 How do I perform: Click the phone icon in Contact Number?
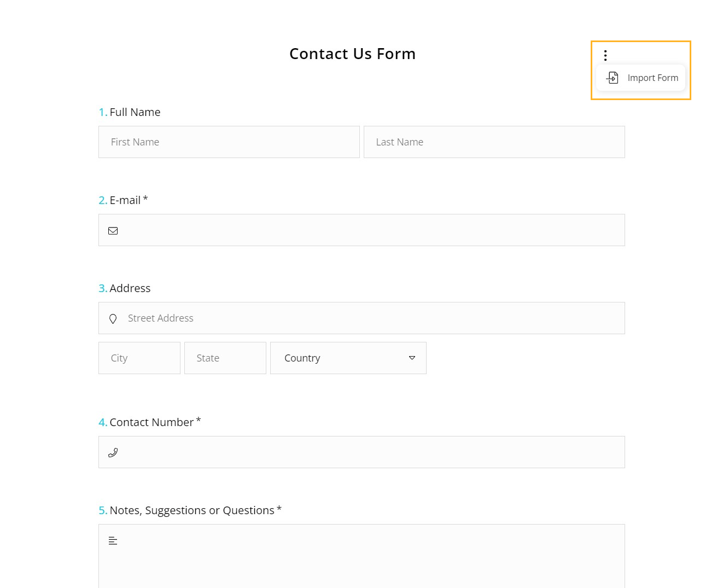coord(113,452)
